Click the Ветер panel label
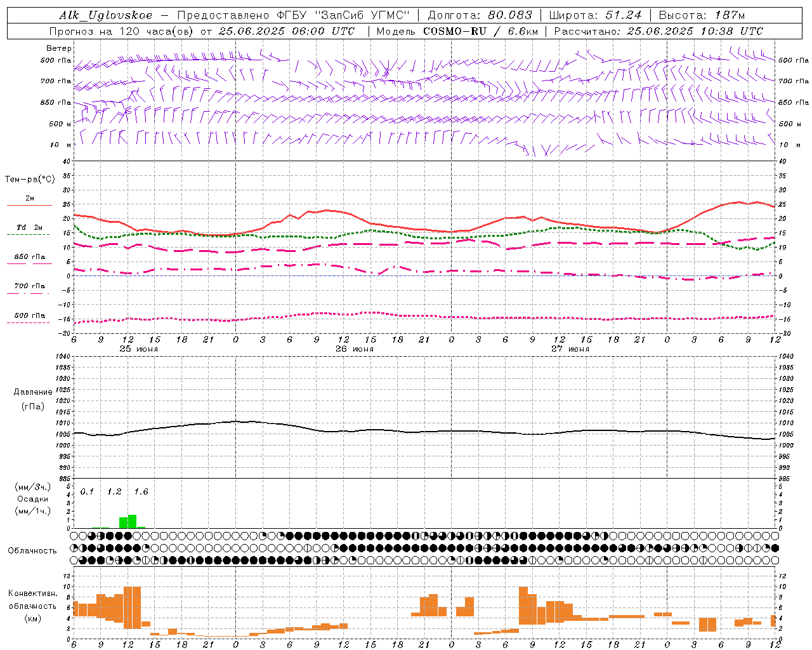The image size is (812, 650). pyautogui.click(x=59, y=48)
